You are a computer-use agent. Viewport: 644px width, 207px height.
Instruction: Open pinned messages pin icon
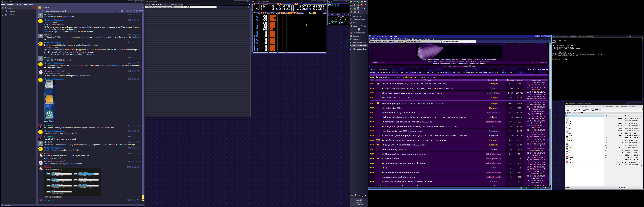click(x=134, y=11)
